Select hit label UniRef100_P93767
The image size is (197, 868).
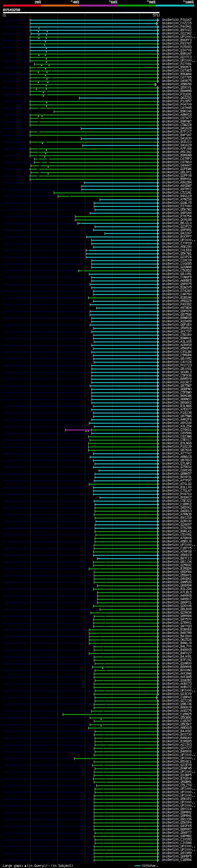click(x=176, y=43)
